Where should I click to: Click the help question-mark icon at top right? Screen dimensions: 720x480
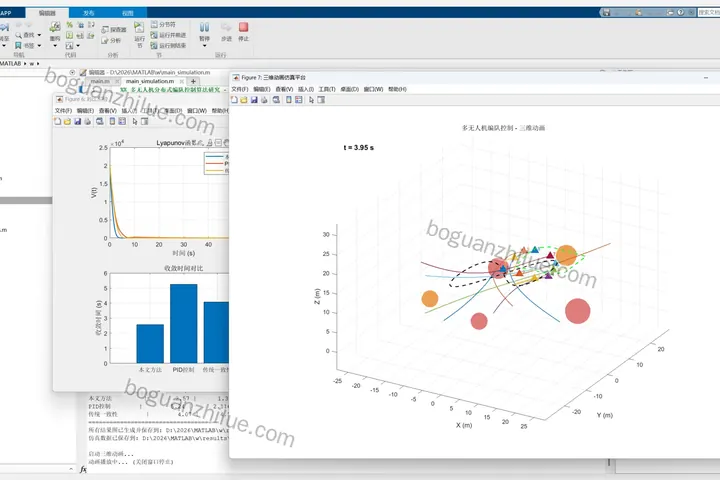click(x=681, y=12)
